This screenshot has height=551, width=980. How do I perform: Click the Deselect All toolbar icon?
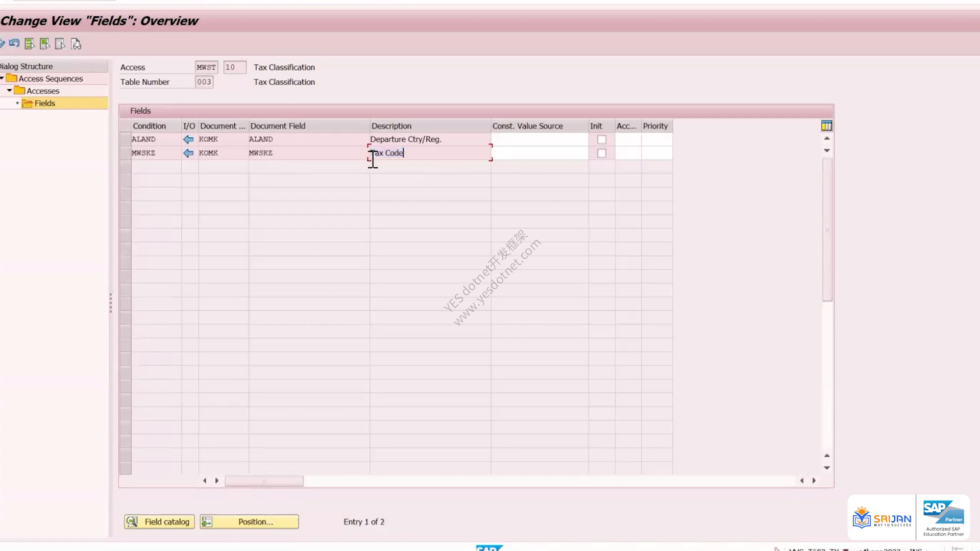click(x=60, y=44)
